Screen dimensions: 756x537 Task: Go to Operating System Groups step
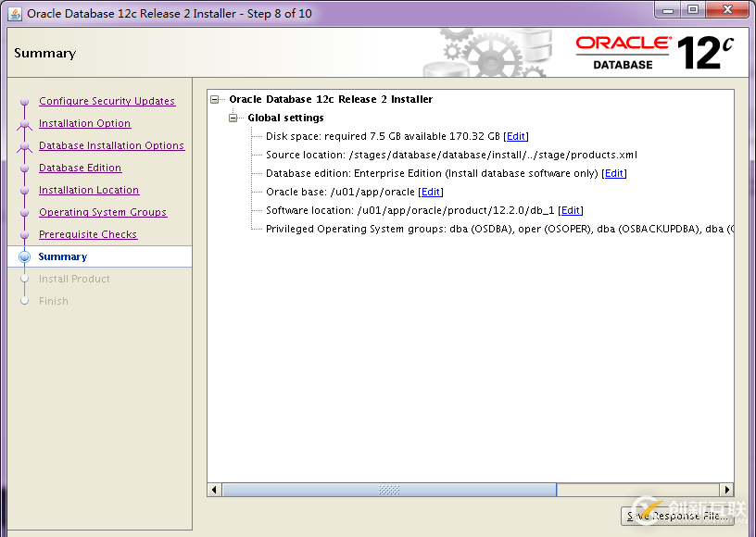point(103,212)
